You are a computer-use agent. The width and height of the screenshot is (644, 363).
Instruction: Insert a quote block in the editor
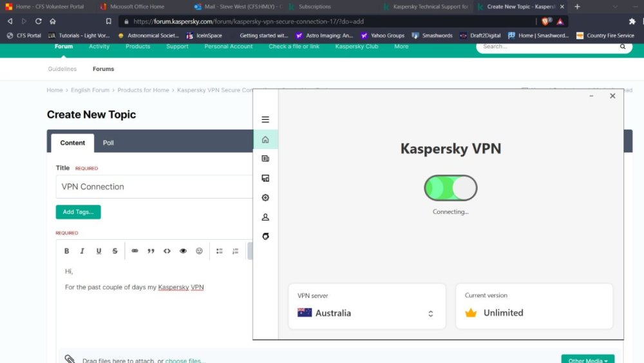pyautogui.click(x=151, y=251)
